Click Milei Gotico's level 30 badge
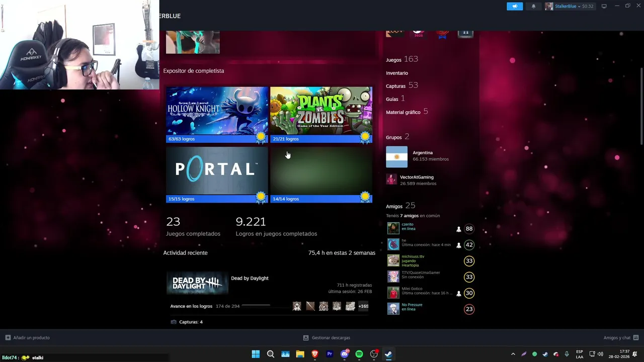 469,293
